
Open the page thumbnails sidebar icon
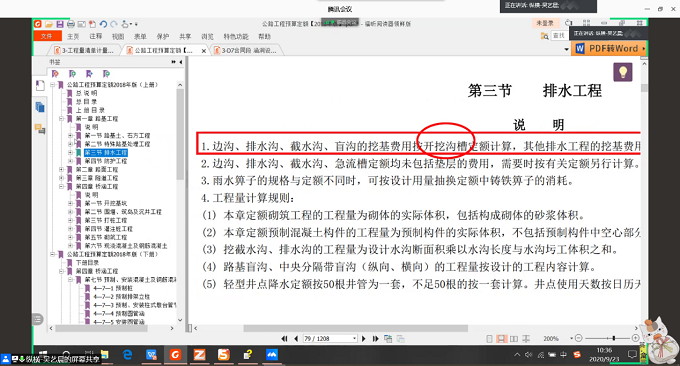tap(40, 107)
